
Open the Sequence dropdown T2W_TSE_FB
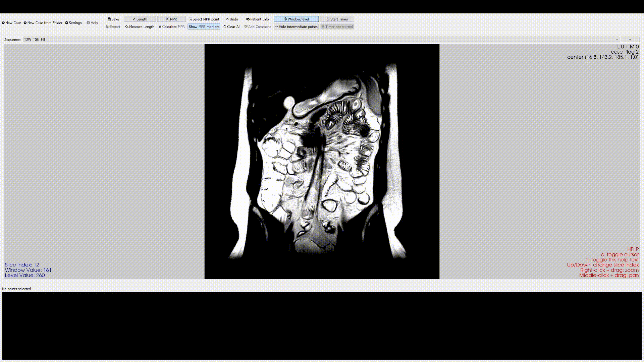click(x=321, y=40)
